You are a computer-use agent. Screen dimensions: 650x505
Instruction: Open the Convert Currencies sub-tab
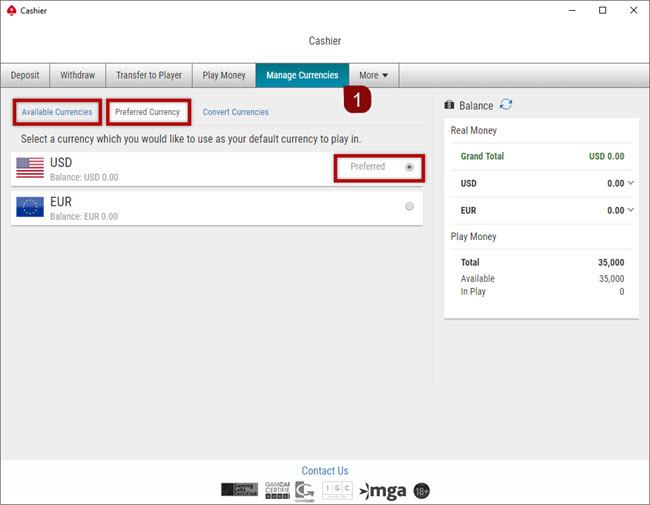click(235, 112)
